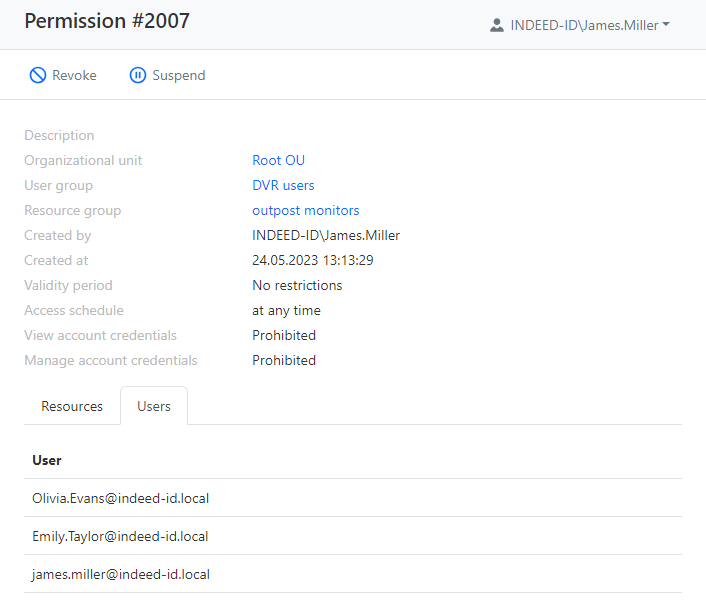Click the user profile silhouette icon
Image resolution: width=706 pixels, height=614 pixels.
pyautogui.click(x=497, y=25)
